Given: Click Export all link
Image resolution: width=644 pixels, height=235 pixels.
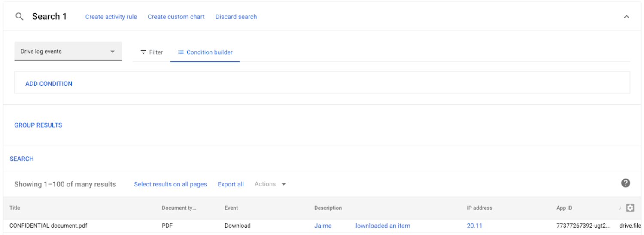Looking at the screenshot, I should pos(231,184).
